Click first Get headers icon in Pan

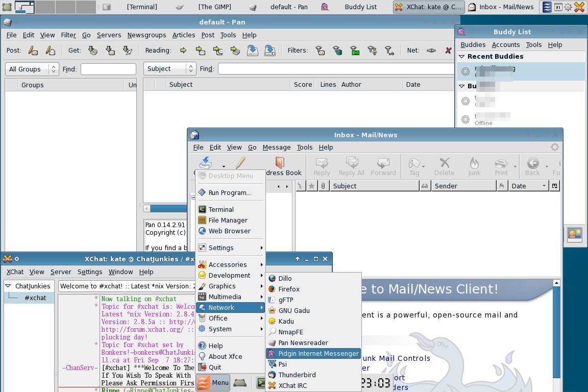(92, 50)
